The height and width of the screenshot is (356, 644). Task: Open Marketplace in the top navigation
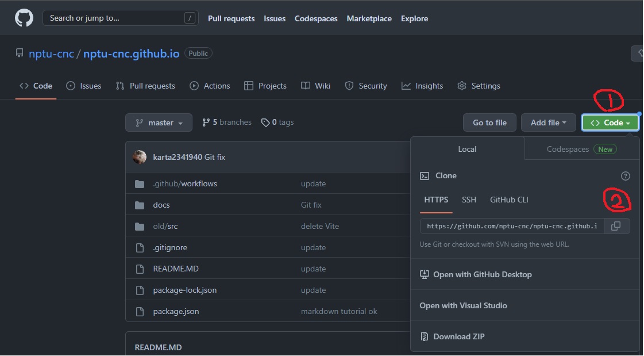click(369, 18)
